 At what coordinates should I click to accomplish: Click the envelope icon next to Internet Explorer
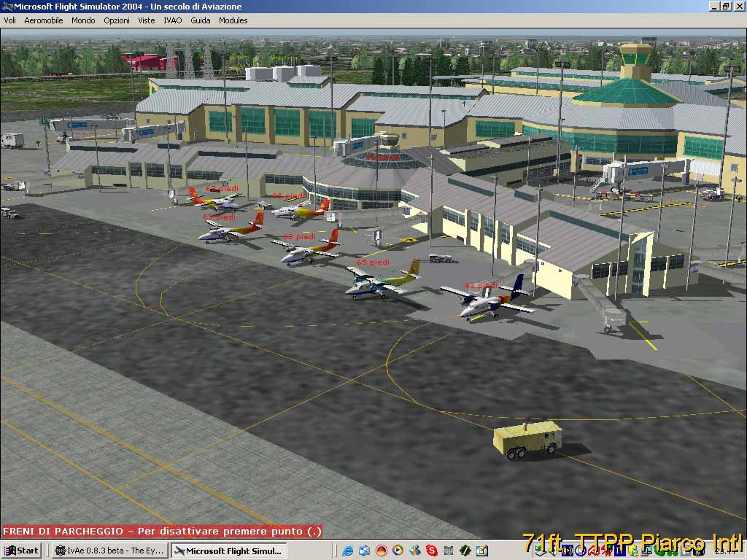click(x=365, y=551)
